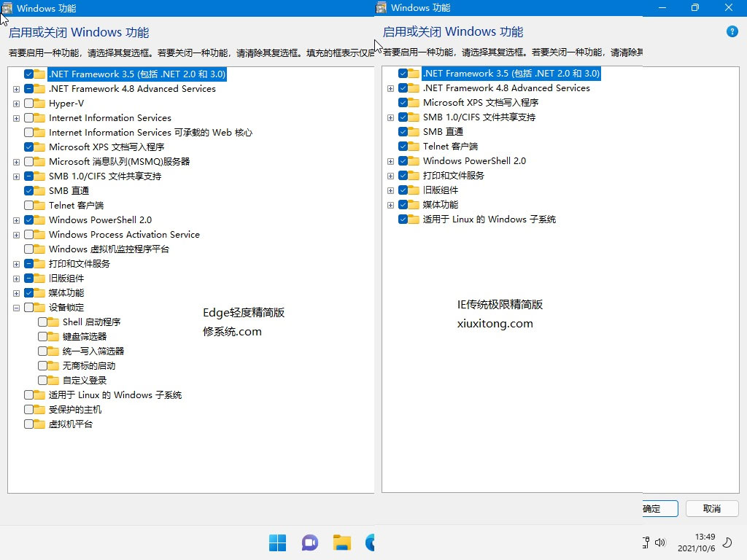
Task: Open Windows Start button on taskbar
Action: click(278, 542)
